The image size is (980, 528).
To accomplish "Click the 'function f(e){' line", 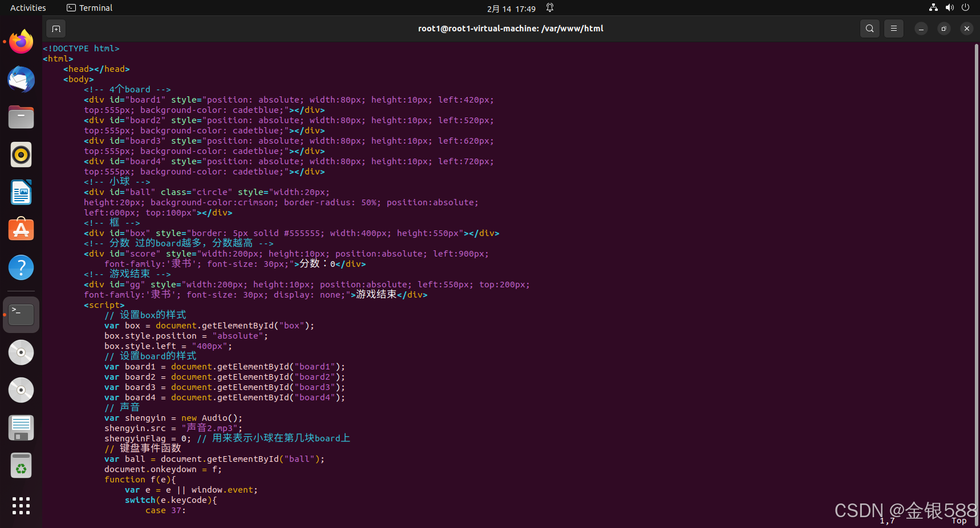I will pos(140,480).
